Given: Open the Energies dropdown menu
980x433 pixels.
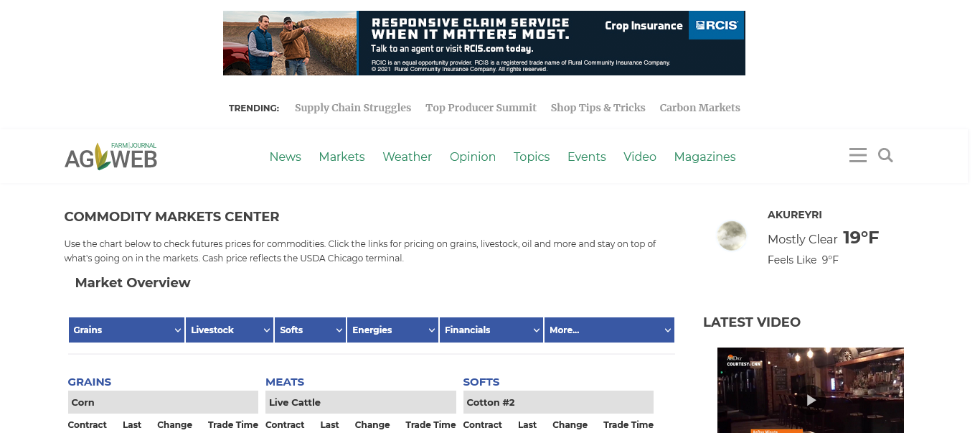Looking at the screenshot, I should click(x=392, y=330).
